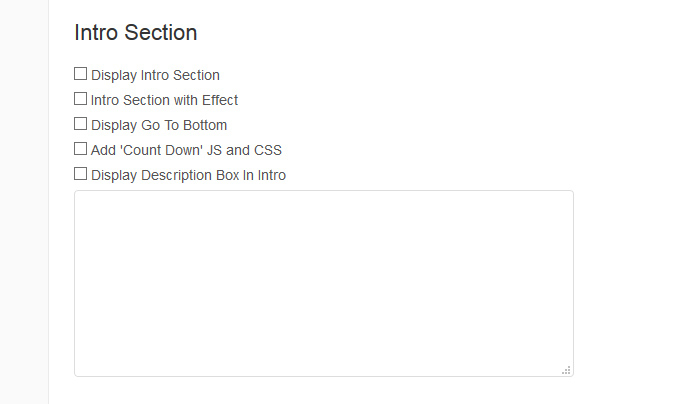
Task: Click the 'Add Count Down JS and CSS' label
Action: click(x=186, y=150)
